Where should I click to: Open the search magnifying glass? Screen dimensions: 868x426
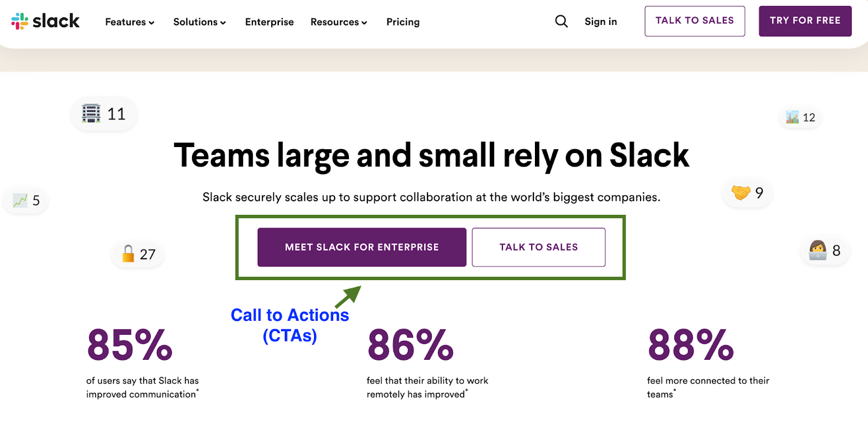pyautogui.click(x=561, y=21)
